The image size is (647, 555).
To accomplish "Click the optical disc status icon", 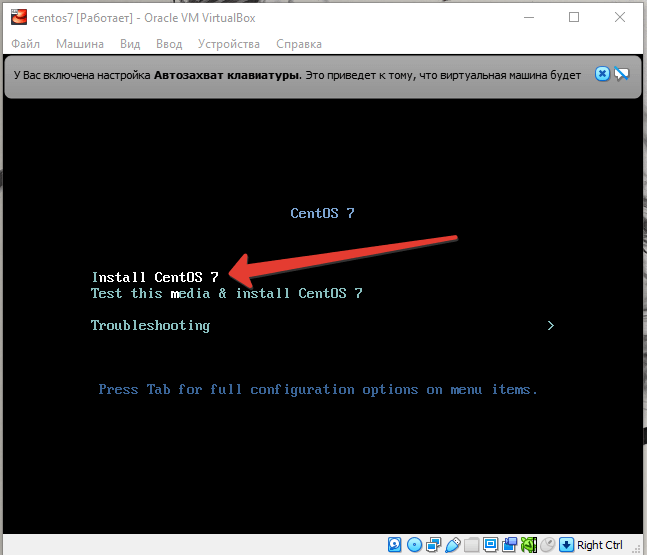I will [414, 545].
